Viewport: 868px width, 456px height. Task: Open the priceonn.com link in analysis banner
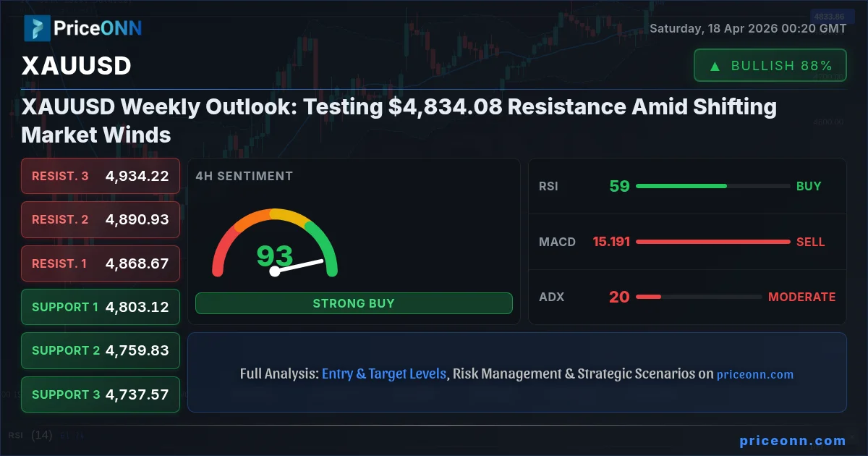click(x=755, y=375)
